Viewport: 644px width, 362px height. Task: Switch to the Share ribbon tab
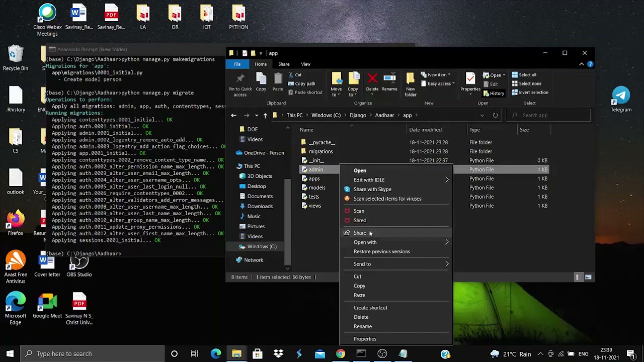pos(284,64)
